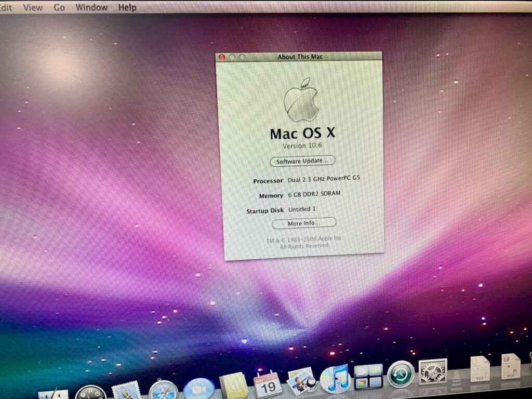
Task: Click the Software Update... button
Action: (x=302, y=161)
